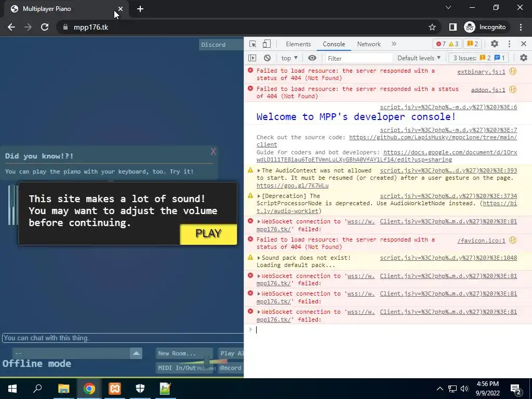
Task: Click the New Room... button
Action: [x=184, y=353]
